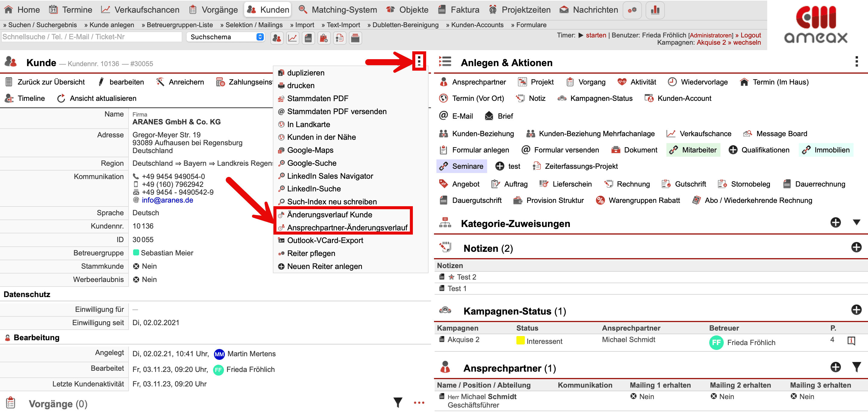Open info icon in Akquise 2 campaign row
Image resolution: width=868 pixels, height=413 pixels.
pos(851,341)
